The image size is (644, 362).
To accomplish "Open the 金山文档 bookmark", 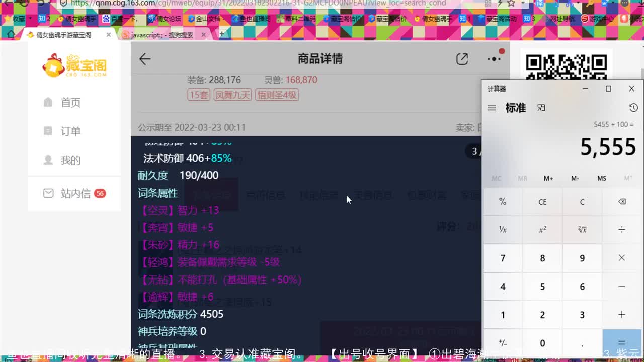I will point(206,19).
